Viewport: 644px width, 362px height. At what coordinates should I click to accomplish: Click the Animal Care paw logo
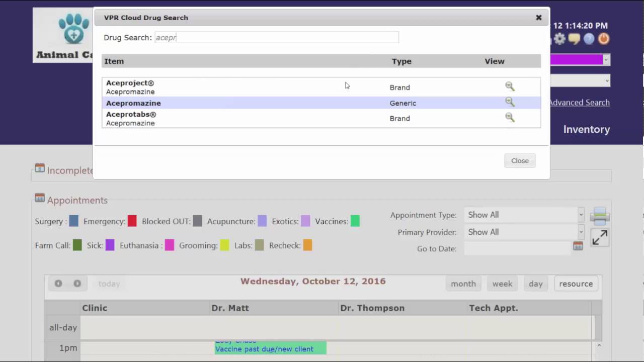63,35
